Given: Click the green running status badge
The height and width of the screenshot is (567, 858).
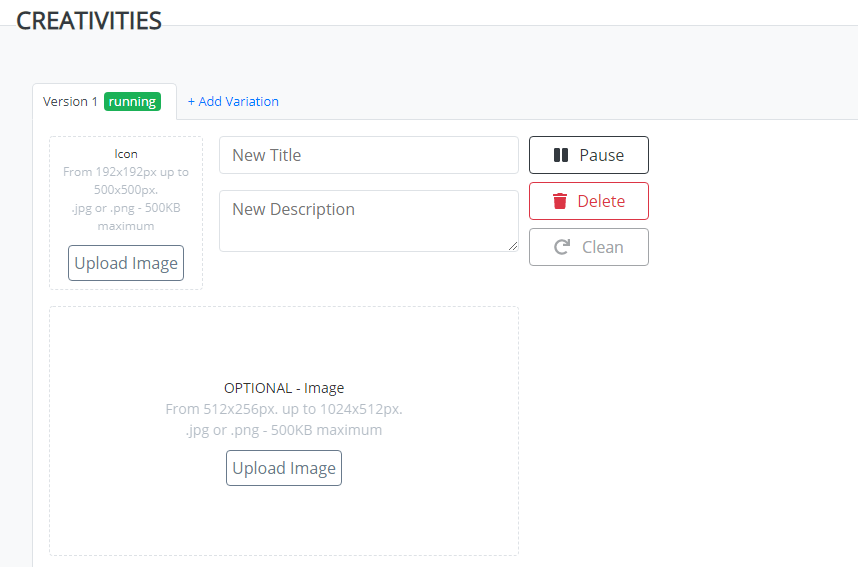Looking at the screenshot, I should click(x=132, y=101).
